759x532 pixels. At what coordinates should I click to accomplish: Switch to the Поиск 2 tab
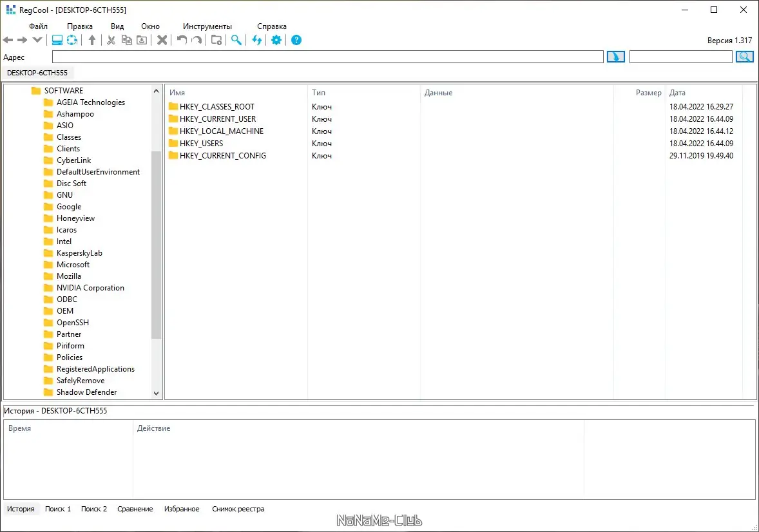[94, 509]
